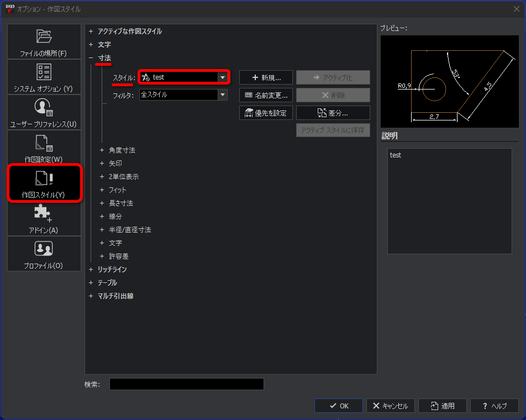Click 適用 button
Image resolution: width=526 pixels, height=420 pixels.
click(443, 406)
